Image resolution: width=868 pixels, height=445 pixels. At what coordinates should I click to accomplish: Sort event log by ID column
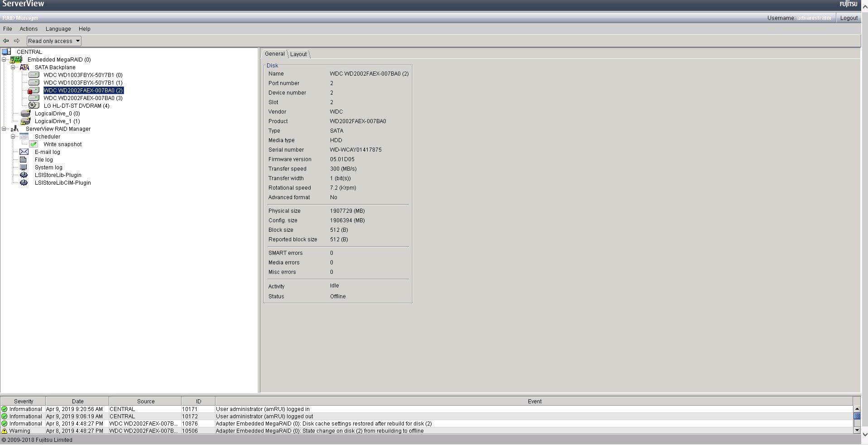pos(198,401)
